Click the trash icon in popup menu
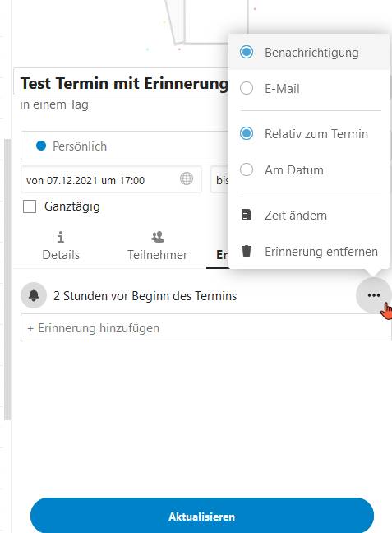Screen dimensions: 392x533 [247, 251]
